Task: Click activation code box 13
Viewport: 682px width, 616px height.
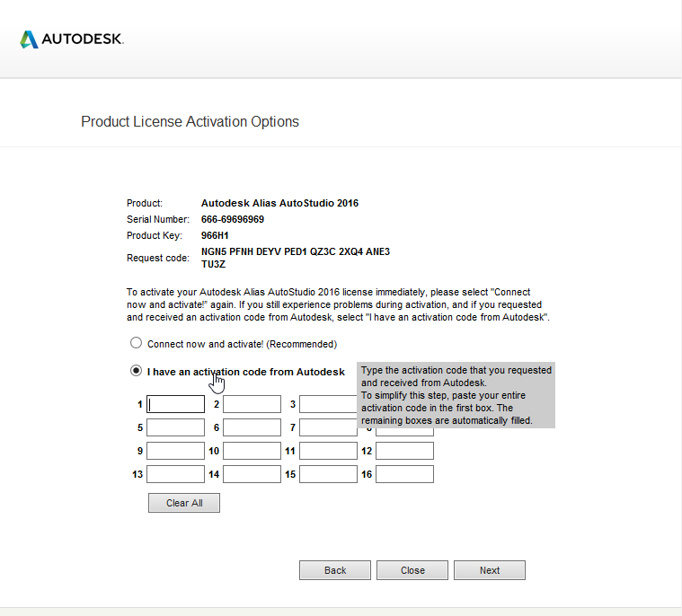Action: (176, 474)
